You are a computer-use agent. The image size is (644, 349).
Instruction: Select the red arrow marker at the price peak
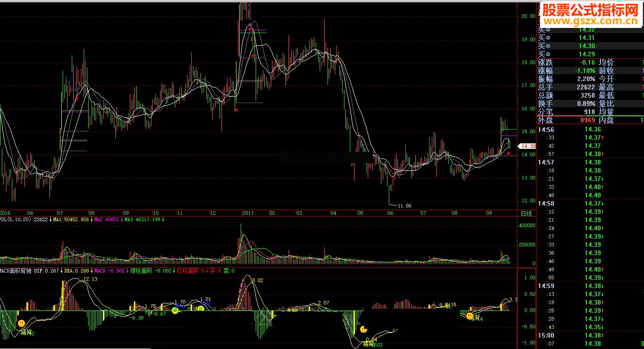click(250, 29)
